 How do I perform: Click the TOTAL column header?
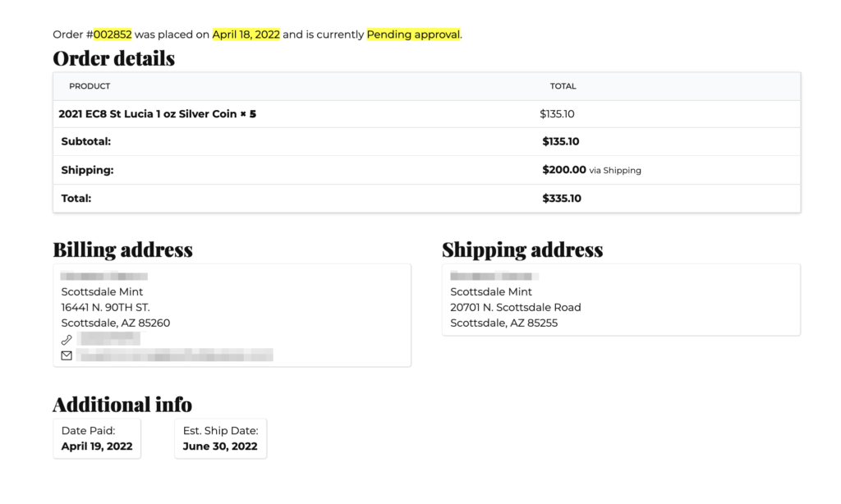[x=563, y=86]
